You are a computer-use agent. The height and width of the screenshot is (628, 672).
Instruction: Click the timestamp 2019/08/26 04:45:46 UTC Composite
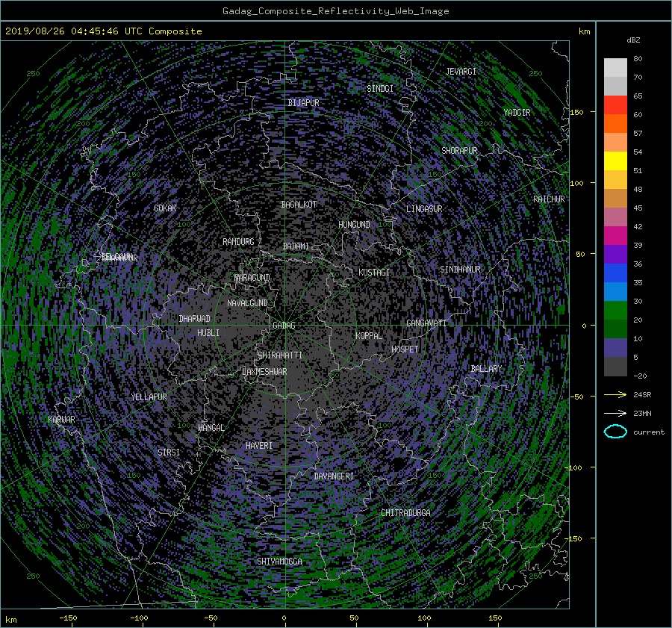(103, 31)
